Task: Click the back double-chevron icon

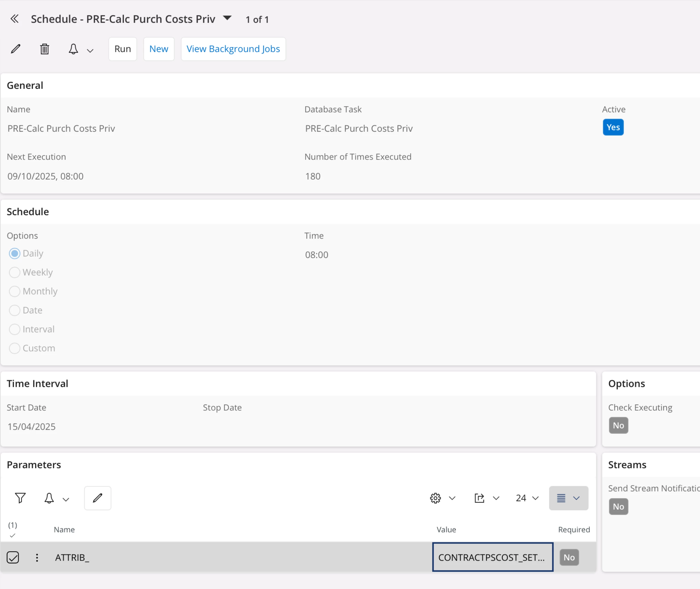Action: pos(14,19)
